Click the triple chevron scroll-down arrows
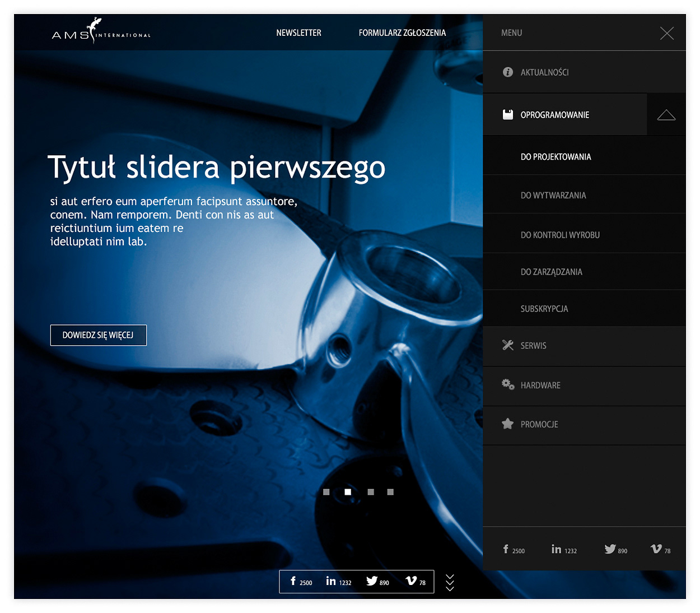 coord(450,583)
